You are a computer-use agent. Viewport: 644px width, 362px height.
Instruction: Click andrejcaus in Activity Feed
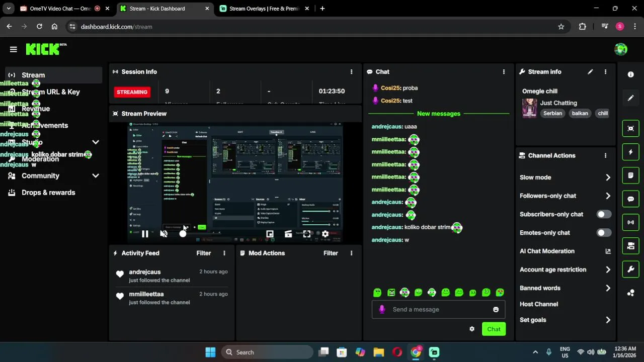tap(145, 272)
